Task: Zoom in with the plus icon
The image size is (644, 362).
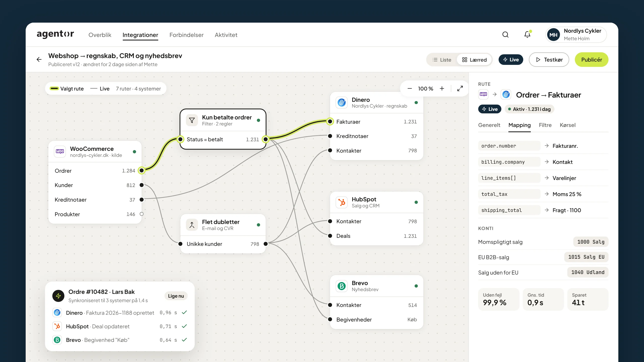Action: 442,88
